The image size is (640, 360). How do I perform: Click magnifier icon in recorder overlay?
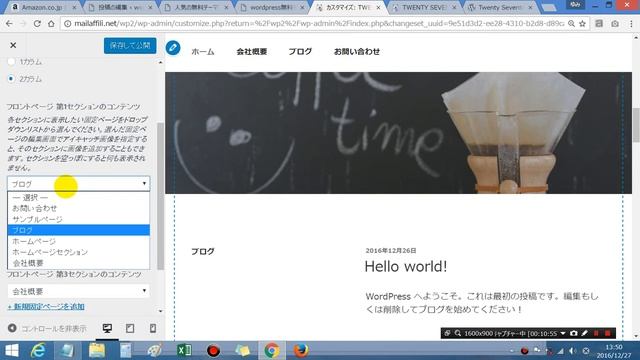[x=458, y=333]
